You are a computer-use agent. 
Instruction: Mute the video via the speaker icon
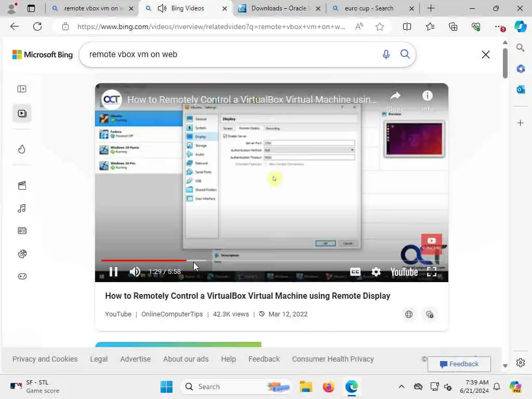click(135, 272)
